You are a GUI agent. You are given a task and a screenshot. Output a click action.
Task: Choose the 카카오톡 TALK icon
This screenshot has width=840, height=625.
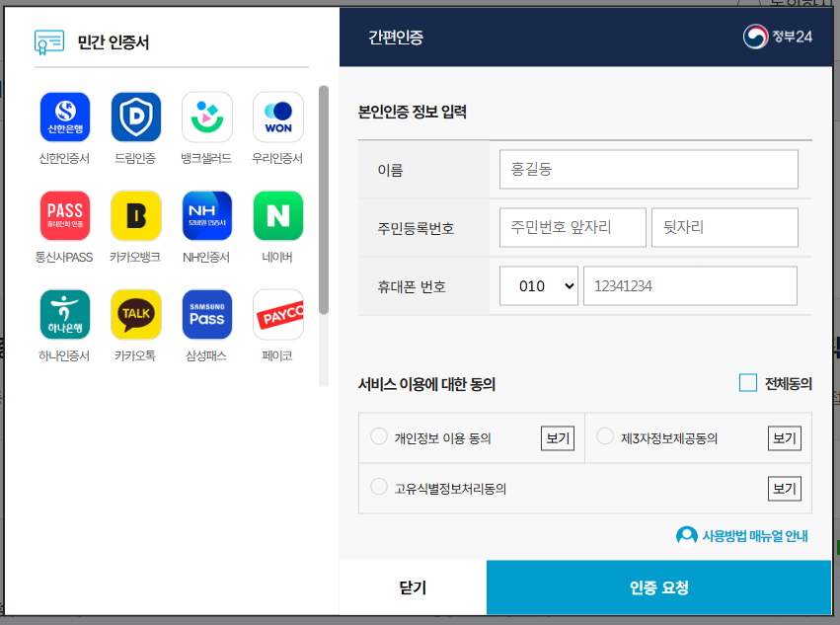click(x=136, y=315)
